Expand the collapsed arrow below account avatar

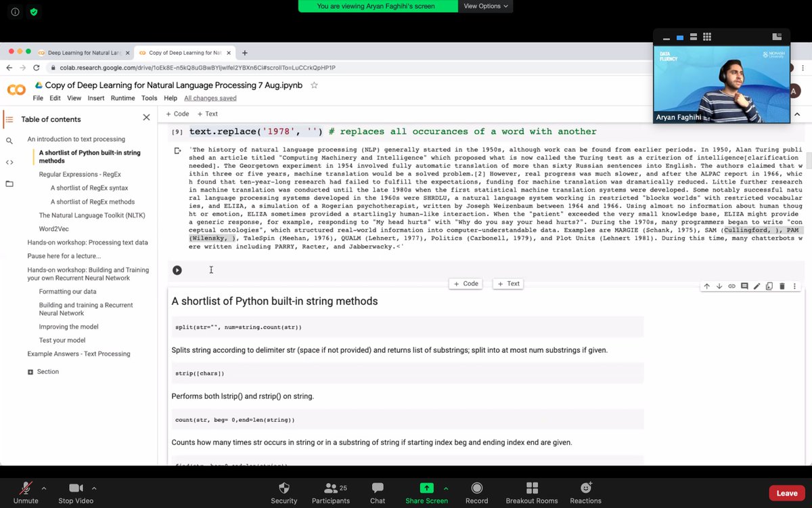pyautogui.click(x=798, y=114)
